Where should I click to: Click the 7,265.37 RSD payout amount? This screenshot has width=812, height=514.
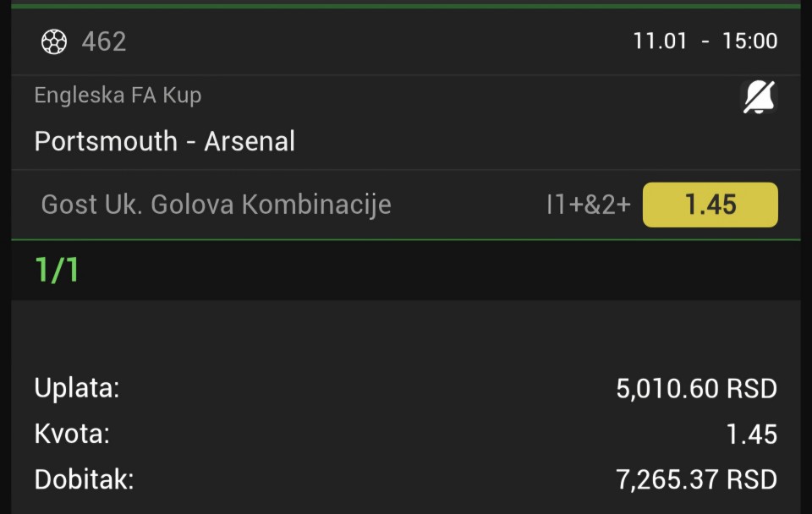696,480
